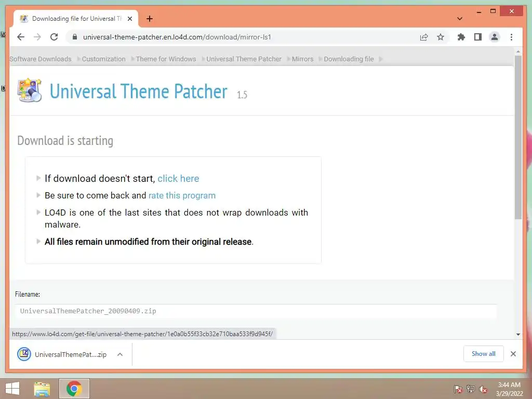Open the Universal Theme Patcher title link
This screenshot has width=532, height=399.
(x=138, y=91)
